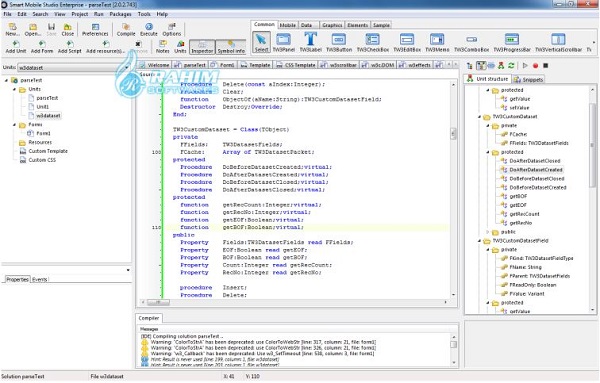Choose the TW3Memo component
The width and height of the screenshot is (600, 383).
(437, 42)
